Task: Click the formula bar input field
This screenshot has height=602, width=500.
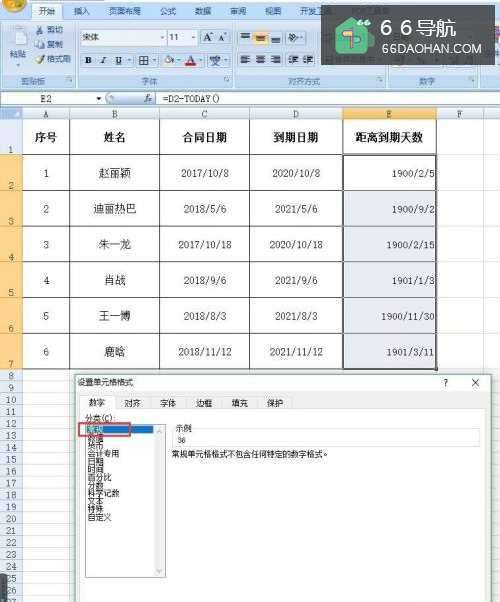Action: pyautogui.click(x=328, y=99)
